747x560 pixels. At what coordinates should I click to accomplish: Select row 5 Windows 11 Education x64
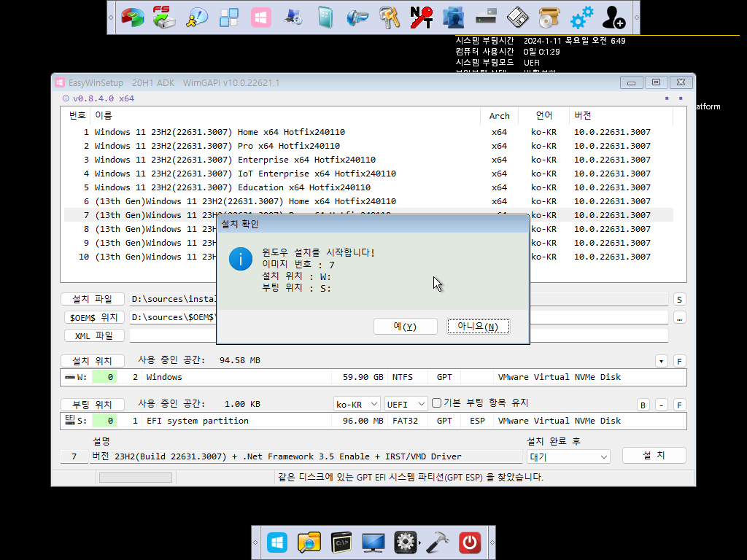(368, 187)
